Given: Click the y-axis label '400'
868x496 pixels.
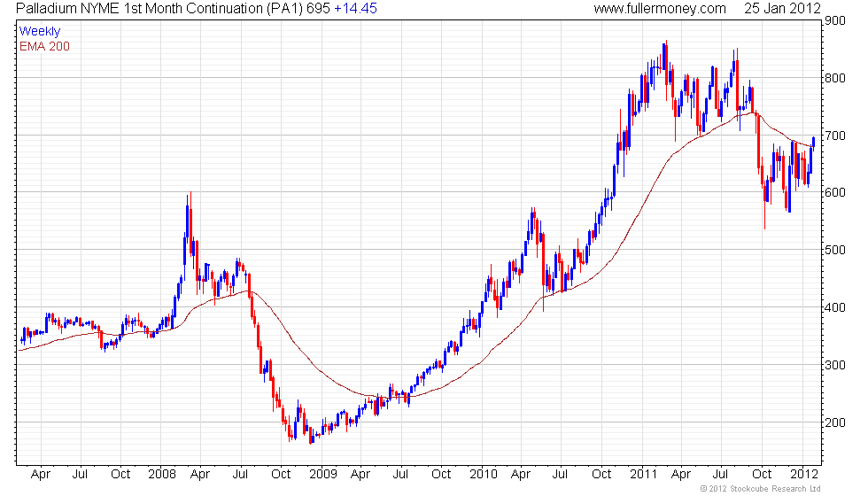Looking at the screenshot, I should [x=834, y=308].
